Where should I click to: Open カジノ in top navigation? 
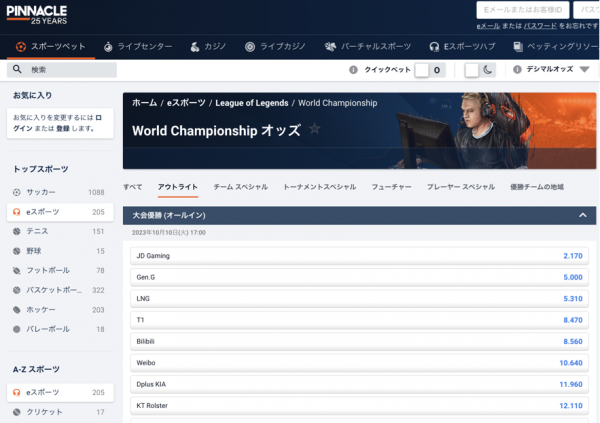(209, 47)
